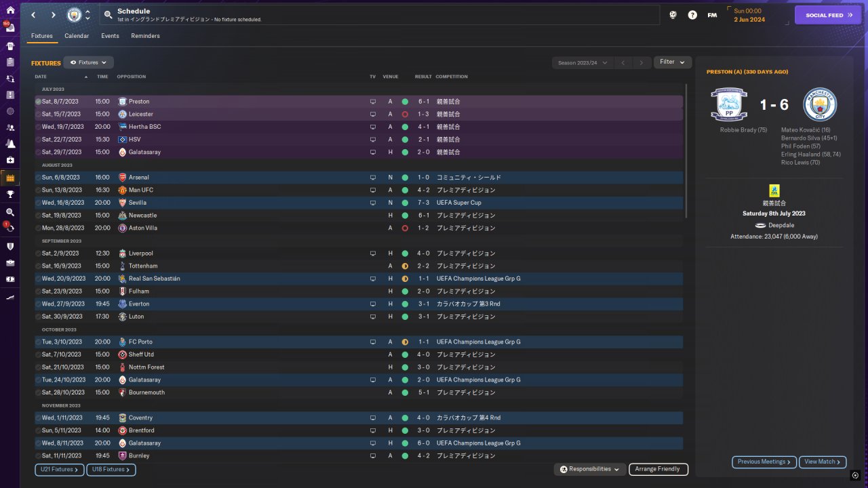Open the Finances icon in the sidebar
Screen dimensions: 868x488
coord(10,279)
